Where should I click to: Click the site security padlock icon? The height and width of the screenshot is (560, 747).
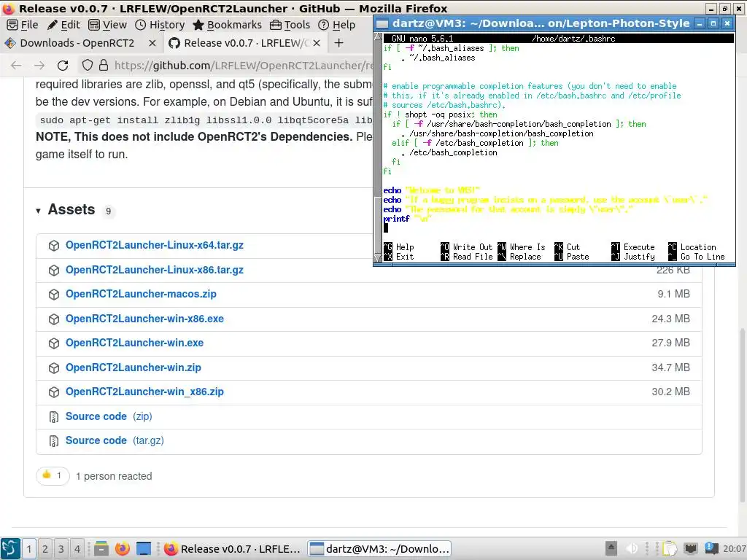pyautogui.click(x=104, y=65)
